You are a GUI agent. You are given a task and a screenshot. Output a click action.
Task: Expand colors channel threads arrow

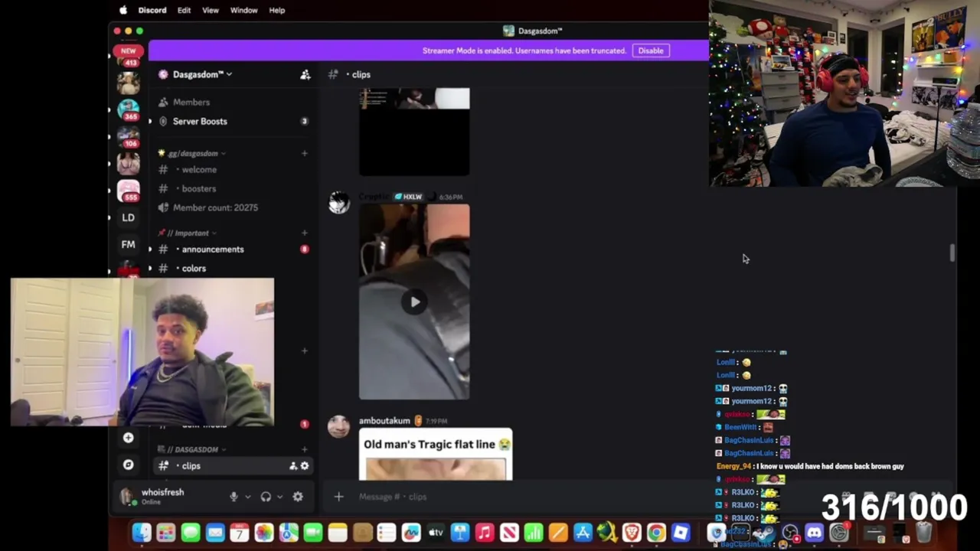click(x=150, y=269)
